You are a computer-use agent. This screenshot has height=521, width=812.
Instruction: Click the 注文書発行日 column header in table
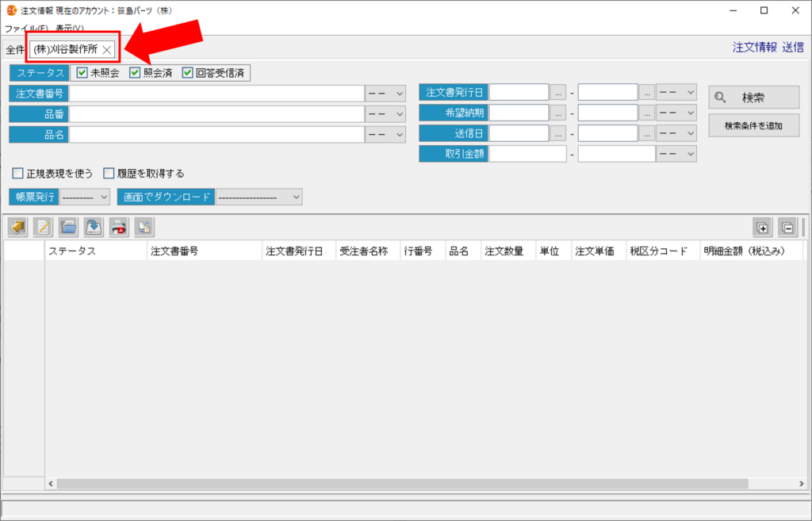point(299,251)
